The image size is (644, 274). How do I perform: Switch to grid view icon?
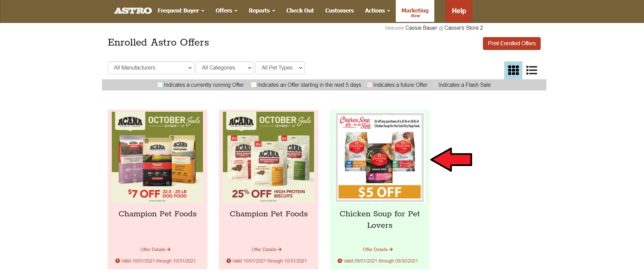(513, 70)
